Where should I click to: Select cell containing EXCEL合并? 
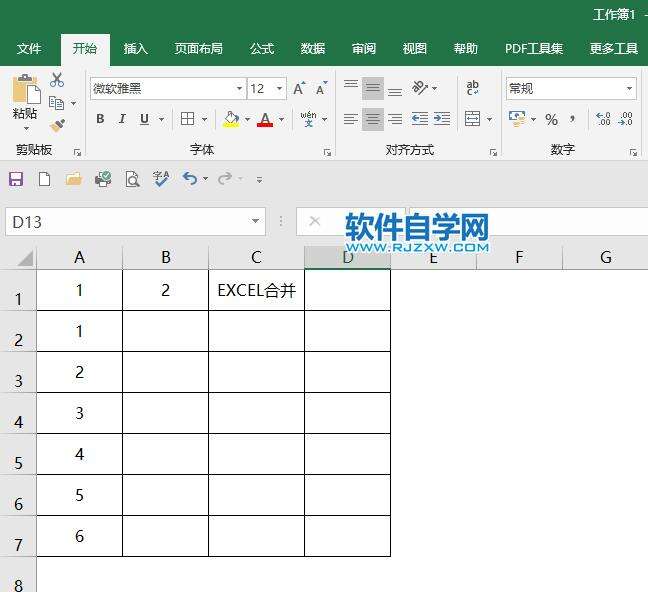(x=256, y=290)
